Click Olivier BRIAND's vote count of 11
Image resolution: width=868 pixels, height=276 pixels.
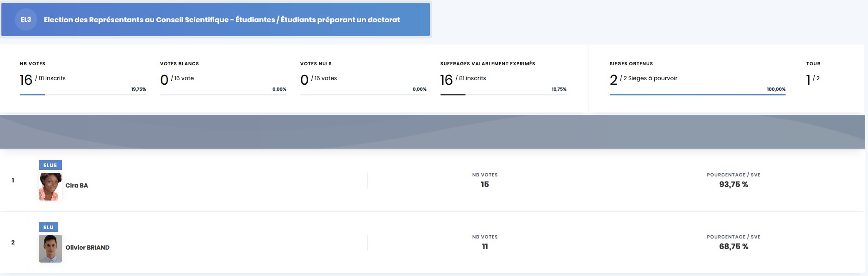[484, 246]
